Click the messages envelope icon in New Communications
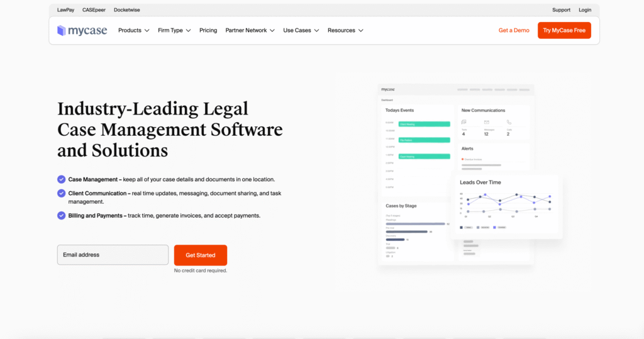 coord(487,122)
